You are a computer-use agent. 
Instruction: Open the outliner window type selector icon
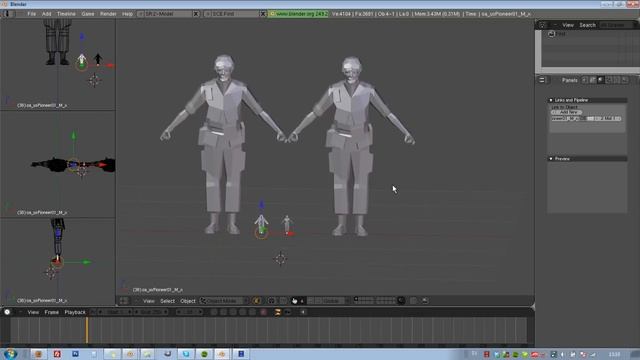click(542, 25)
